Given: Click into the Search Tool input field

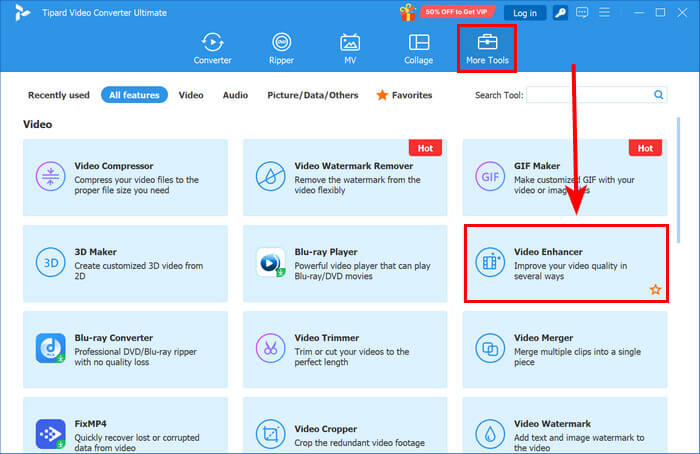Looking at the screenshot, I should point(588,95).
